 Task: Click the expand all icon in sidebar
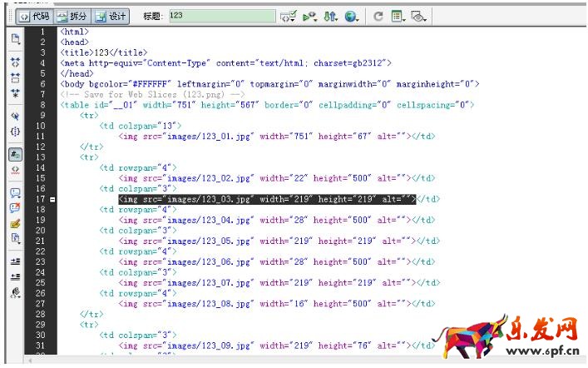pos(15,92)
